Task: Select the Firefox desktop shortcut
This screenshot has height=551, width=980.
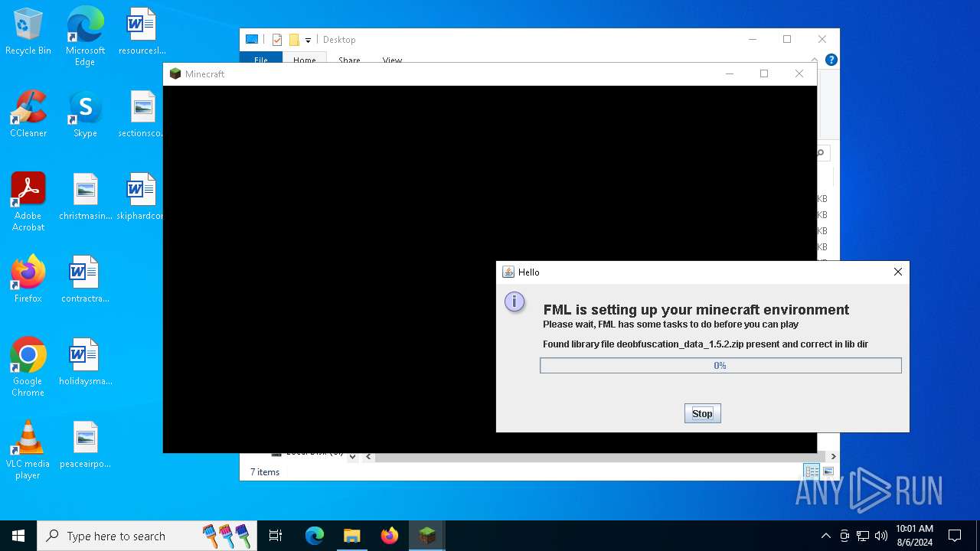Action: click(28, 280)
